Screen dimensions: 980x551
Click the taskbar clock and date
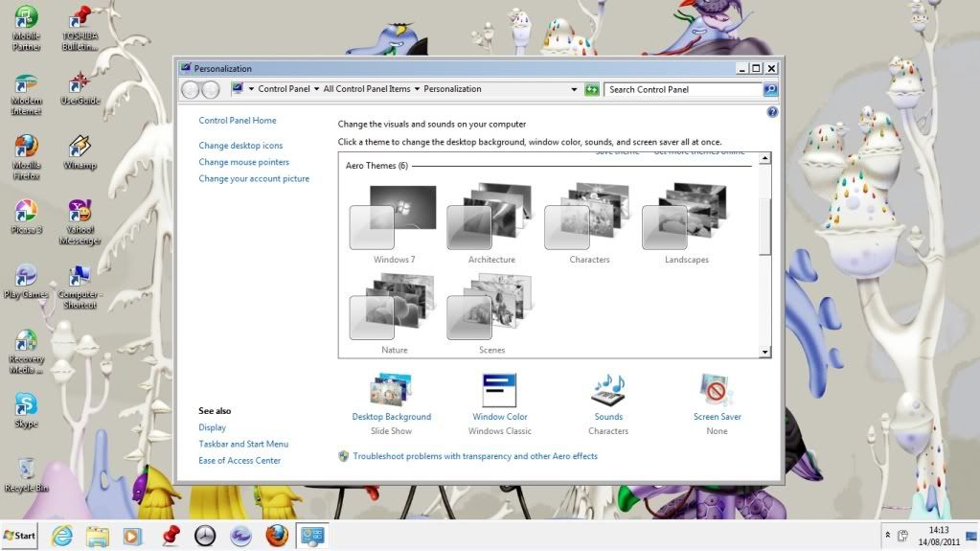939,536
